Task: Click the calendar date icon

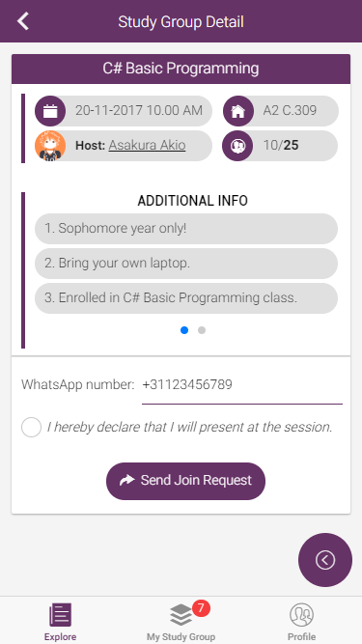Action: pyautogui.click(x=50, y=111)
